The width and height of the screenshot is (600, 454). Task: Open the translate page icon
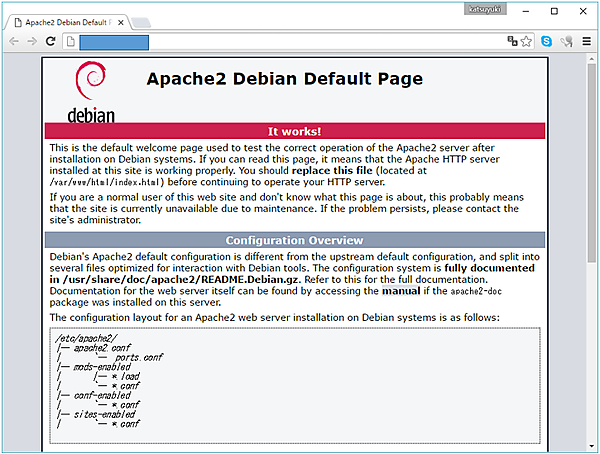tap(512, 41)
